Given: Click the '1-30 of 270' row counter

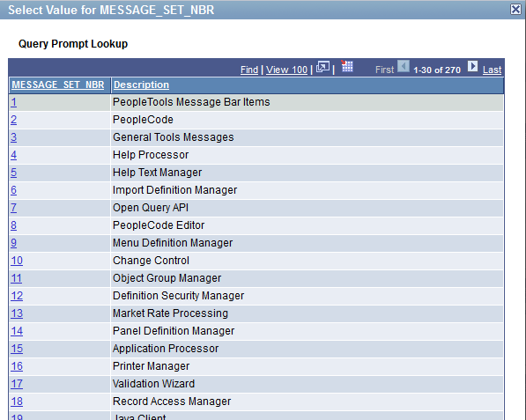Looking at the screenshot, I should tap(437, 70).
